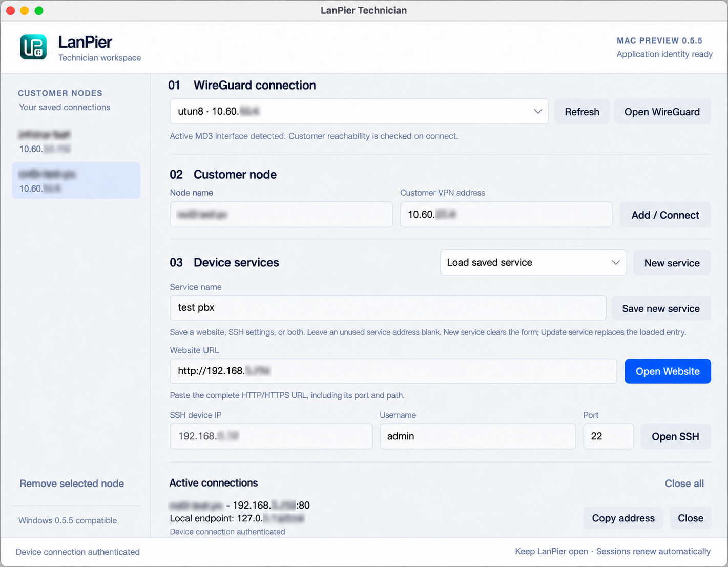Click the "Active MD3 interface detected" hint text

[x=314, y=136]
